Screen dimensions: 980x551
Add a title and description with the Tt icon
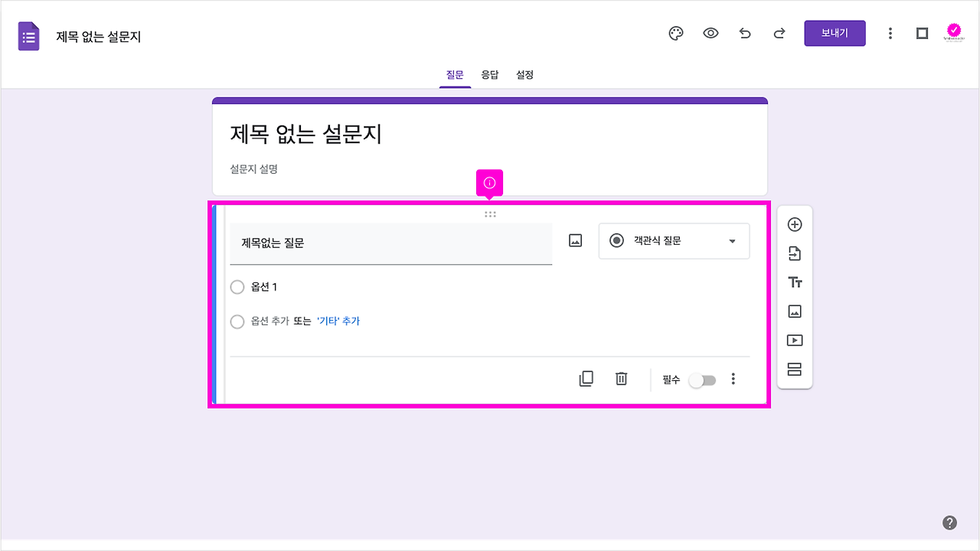[x=795, y=282]
